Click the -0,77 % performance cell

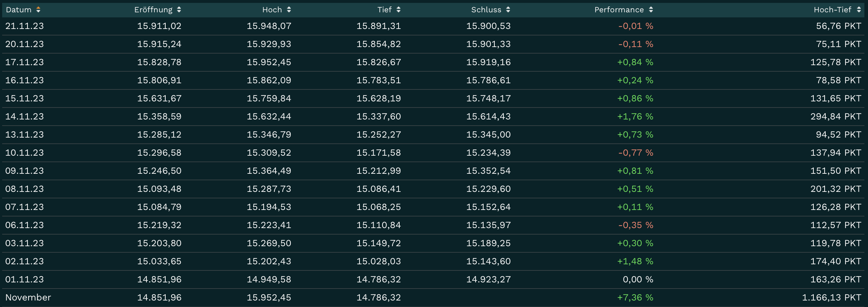tap(635, 153)
